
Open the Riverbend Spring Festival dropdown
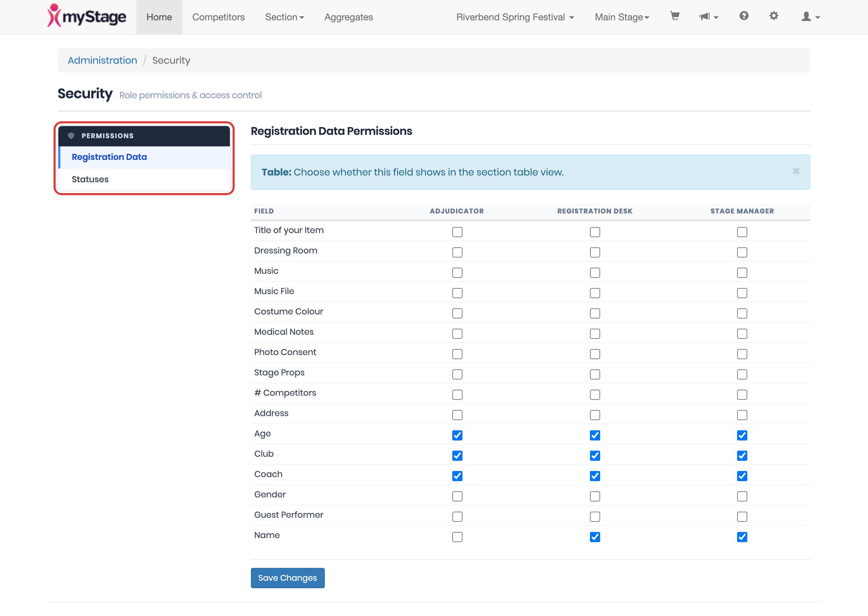(515, 17)
